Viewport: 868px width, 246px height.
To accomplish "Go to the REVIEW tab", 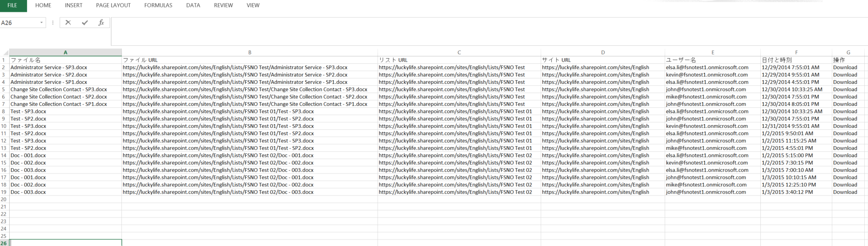I will click(x=223, y=5).
